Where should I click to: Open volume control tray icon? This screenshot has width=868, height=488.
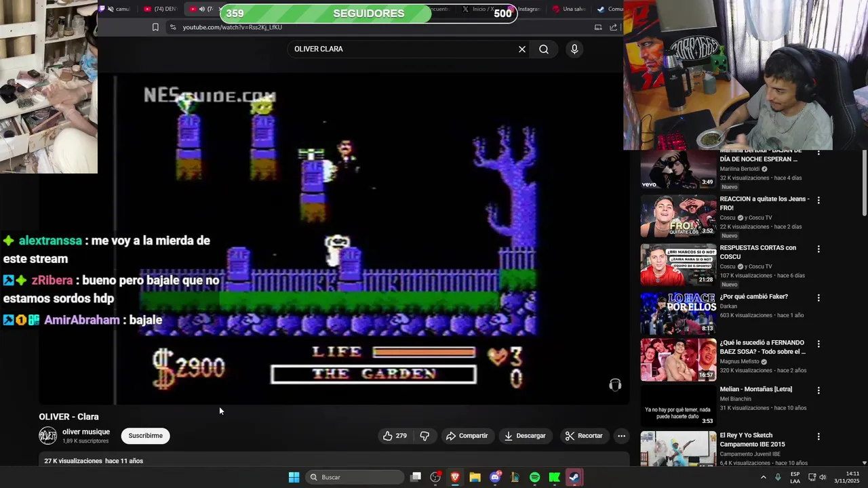[823, 477]
